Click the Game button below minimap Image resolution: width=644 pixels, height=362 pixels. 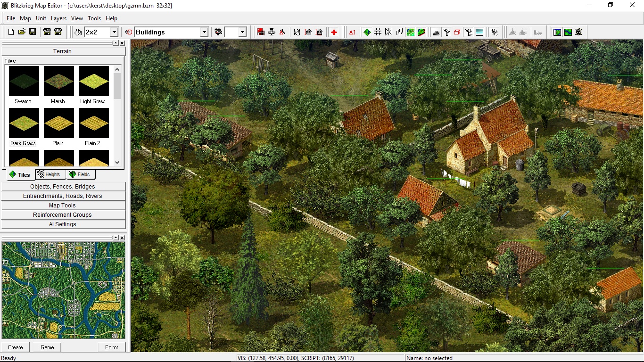click(x=47, y=347)
